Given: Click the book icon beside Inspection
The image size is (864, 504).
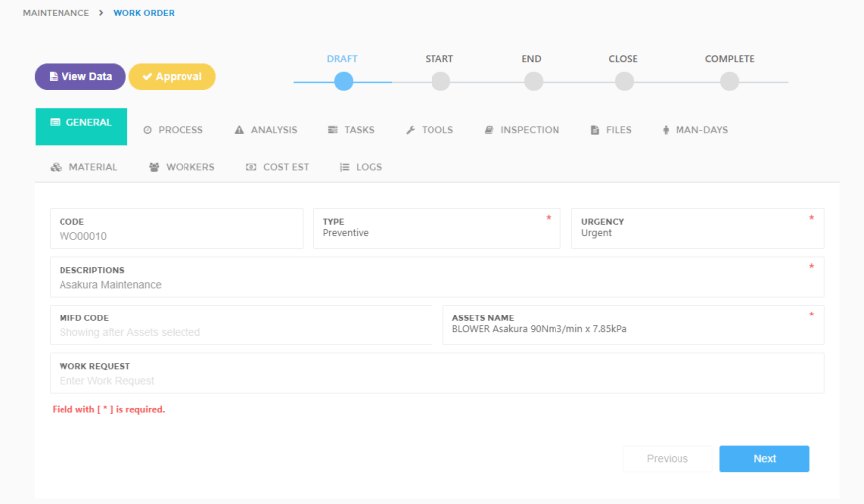Looking at the screenshot, I should tap(489, 130).
